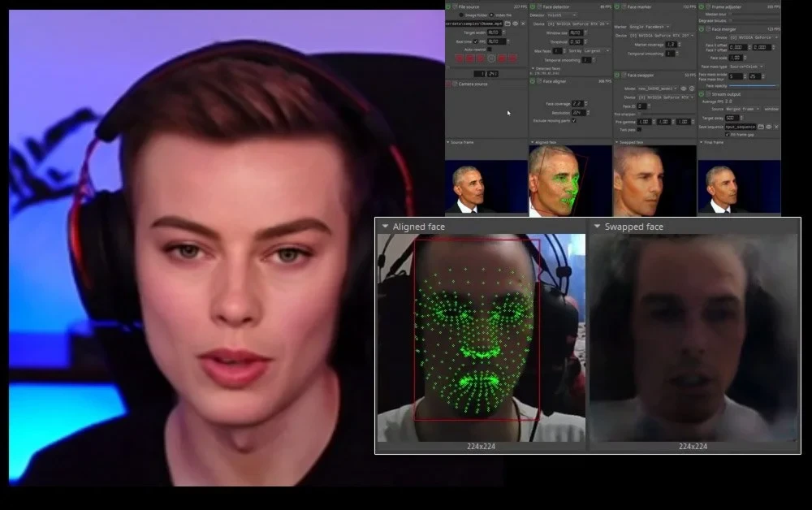This screenshot has height=510, width=812.
Task: Click the Source frame Obama thumbnail
Action: (486, 188)
